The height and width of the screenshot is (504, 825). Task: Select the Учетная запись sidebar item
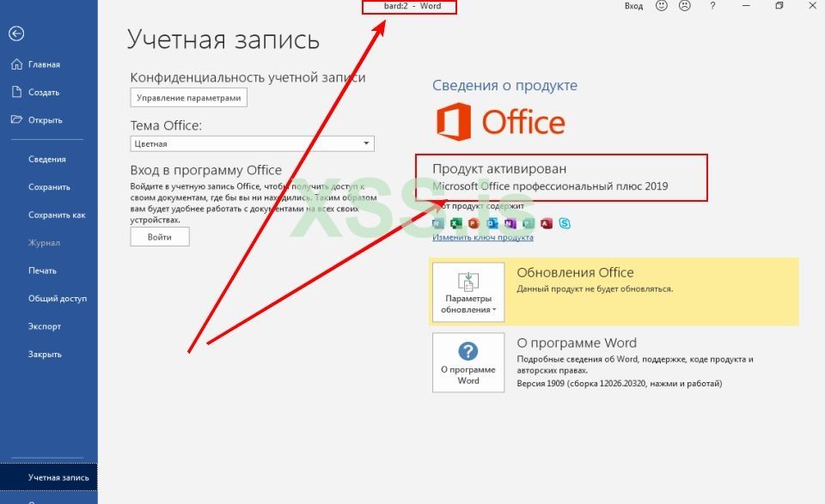49,477
